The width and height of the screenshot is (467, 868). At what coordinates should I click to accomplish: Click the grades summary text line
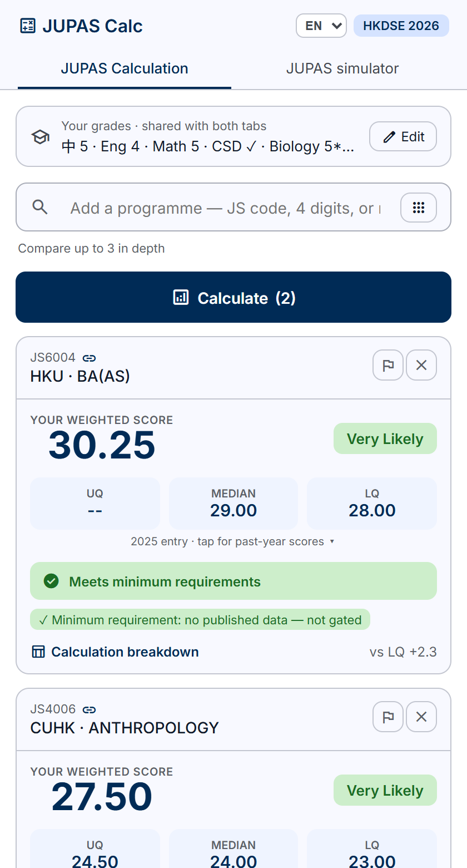[x=207, y=146]
